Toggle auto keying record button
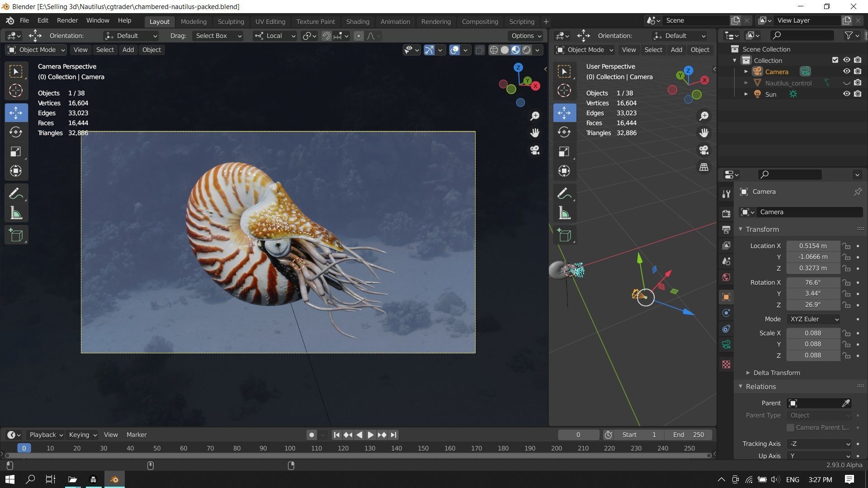The image size is (868, 488). coord(311,435)
